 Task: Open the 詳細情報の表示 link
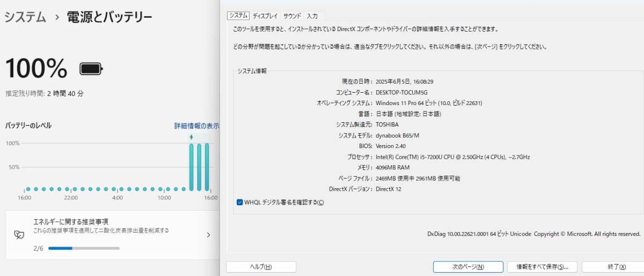[197, 126]
